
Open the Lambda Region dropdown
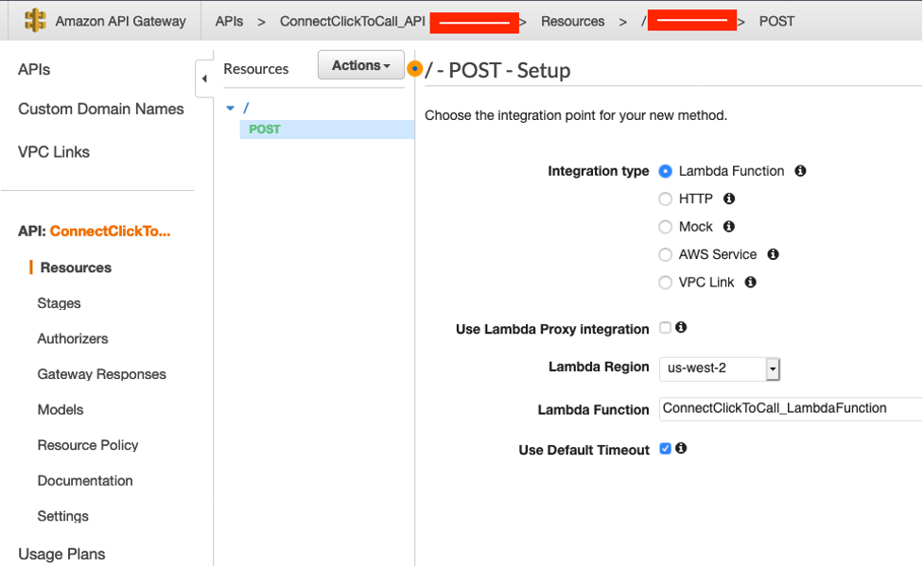(x=774, y=369)
